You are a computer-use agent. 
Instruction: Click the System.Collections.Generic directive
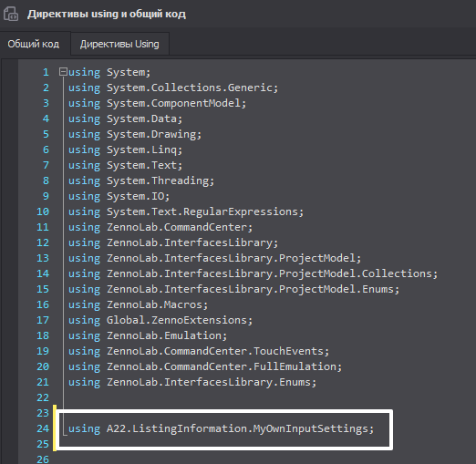(x=192, y=88)
